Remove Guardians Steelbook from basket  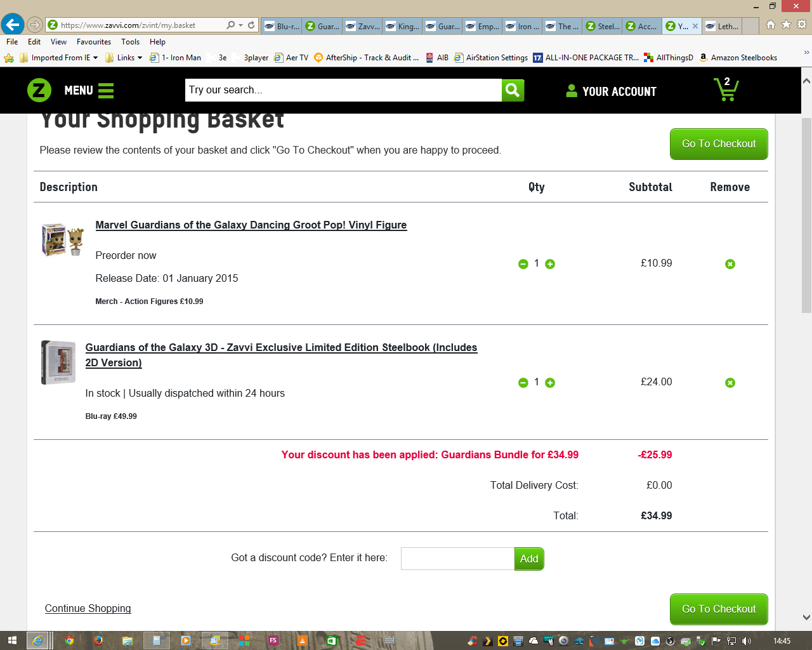click(730, 383)
